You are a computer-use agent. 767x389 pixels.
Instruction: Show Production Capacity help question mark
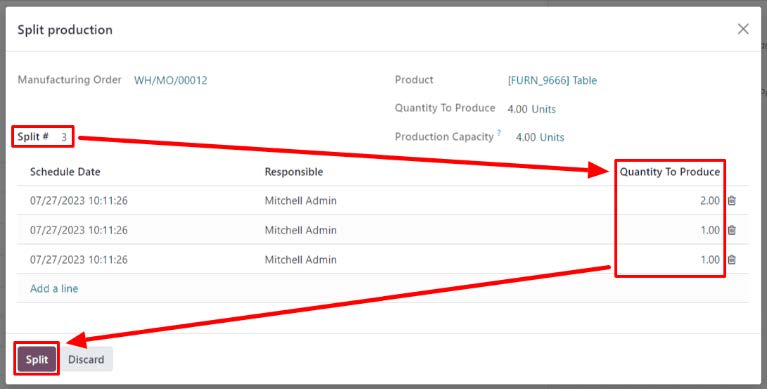coord(499,133)
